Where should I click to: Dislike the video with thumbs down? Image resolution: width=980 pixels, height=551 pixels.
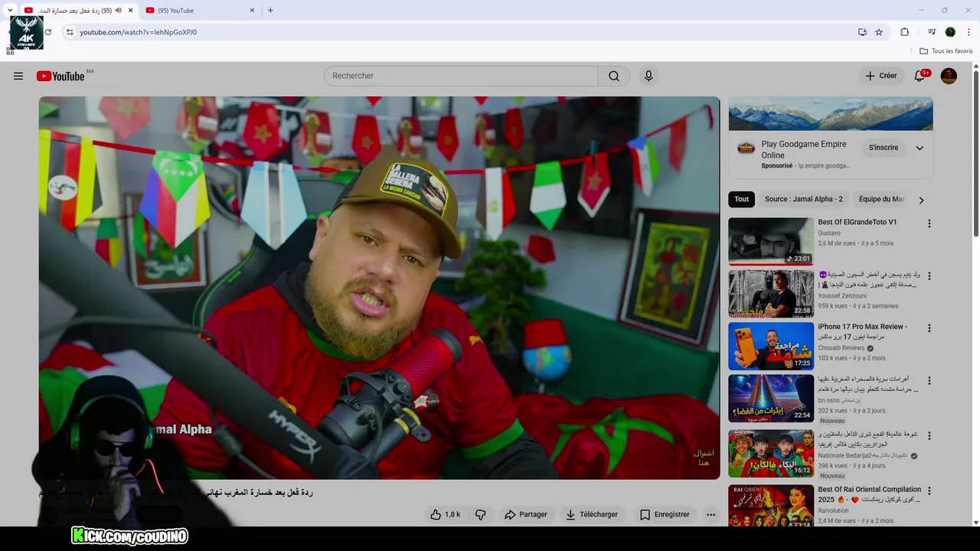(481, 514)
